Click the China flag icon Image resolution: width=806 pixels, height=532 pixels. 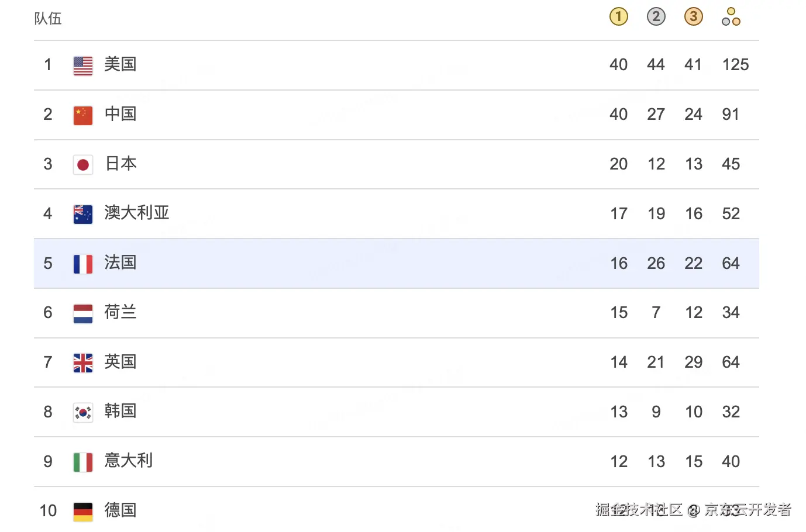83,115
